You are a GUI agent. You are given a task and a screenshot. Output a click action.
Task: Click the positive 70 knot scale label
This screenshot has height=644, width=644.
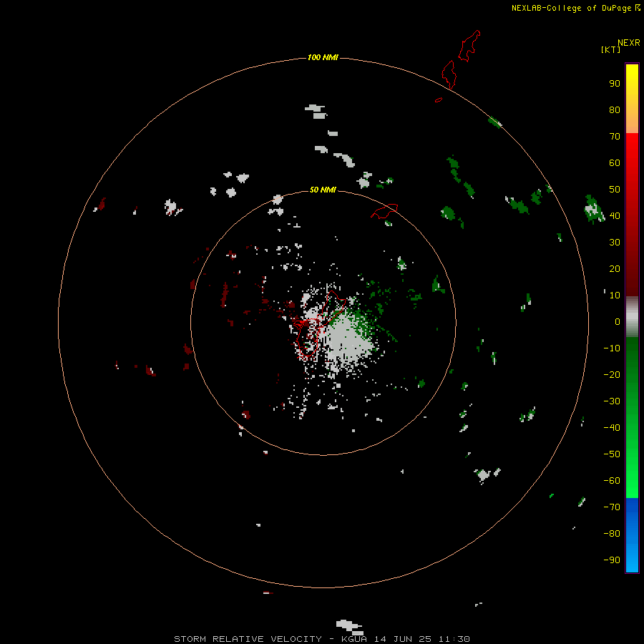coord(615,137)
